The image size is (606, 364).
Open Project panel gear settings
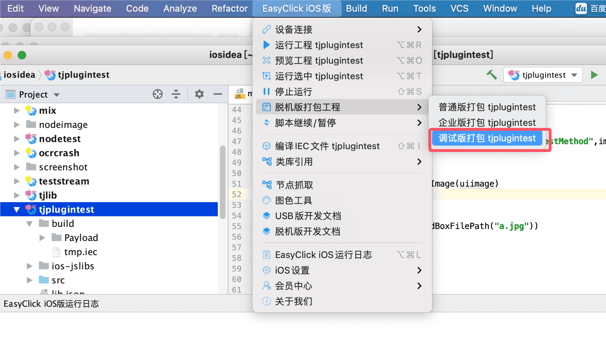pyautogui.click(x=199, y=94)
